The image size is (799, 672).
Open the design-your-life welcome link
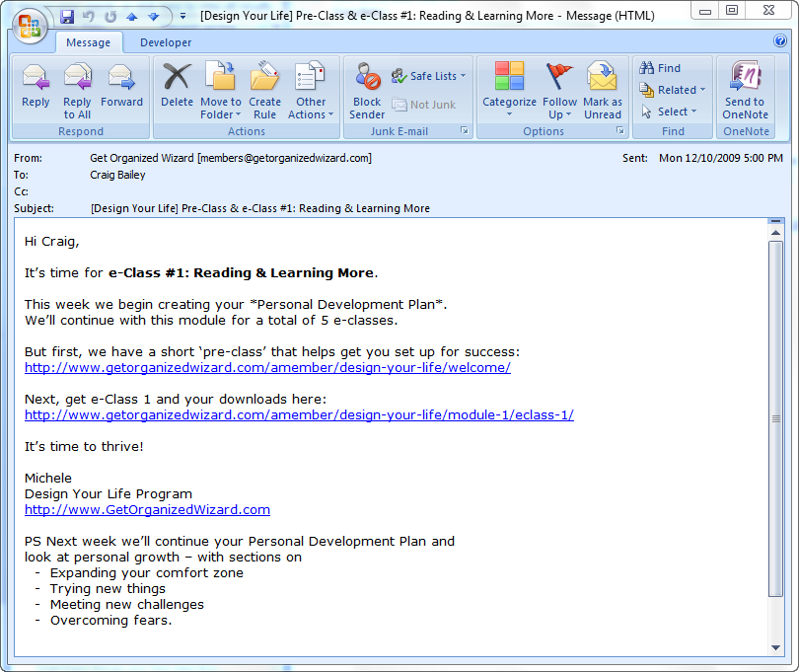[x=267, y=368]
